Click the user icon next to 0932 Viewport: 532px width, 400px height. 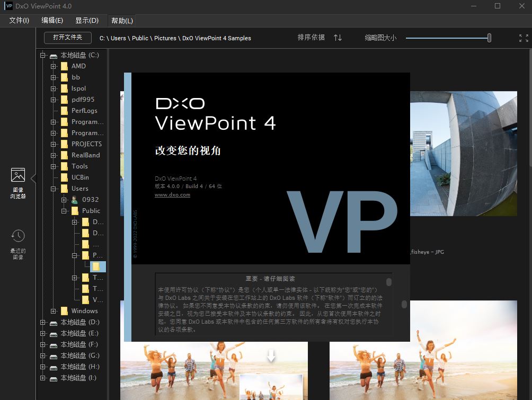[x=76, y=199]
